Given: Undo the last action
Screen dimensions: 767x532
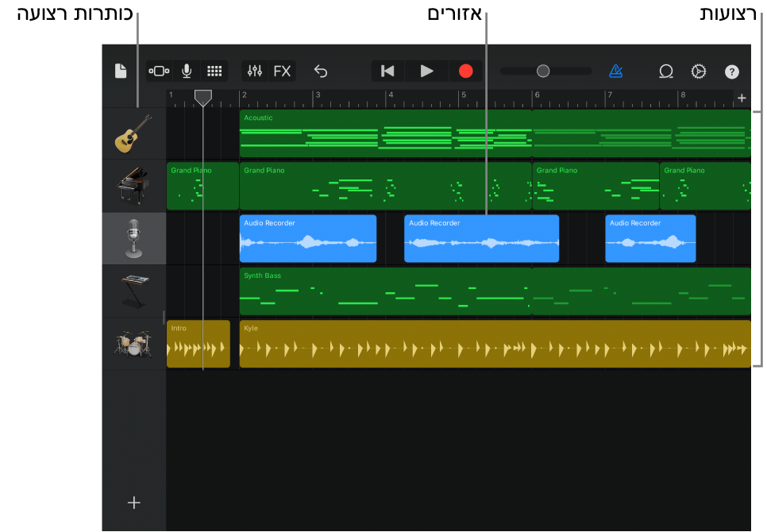Looking at the screenshot, I should pos(321,71).
